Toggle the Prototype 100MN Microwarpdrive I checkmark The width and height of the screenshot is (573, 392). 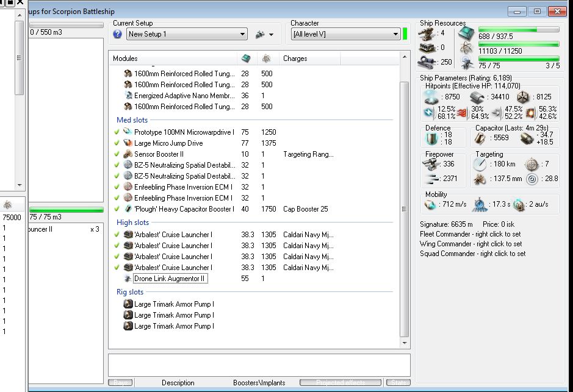117,132
